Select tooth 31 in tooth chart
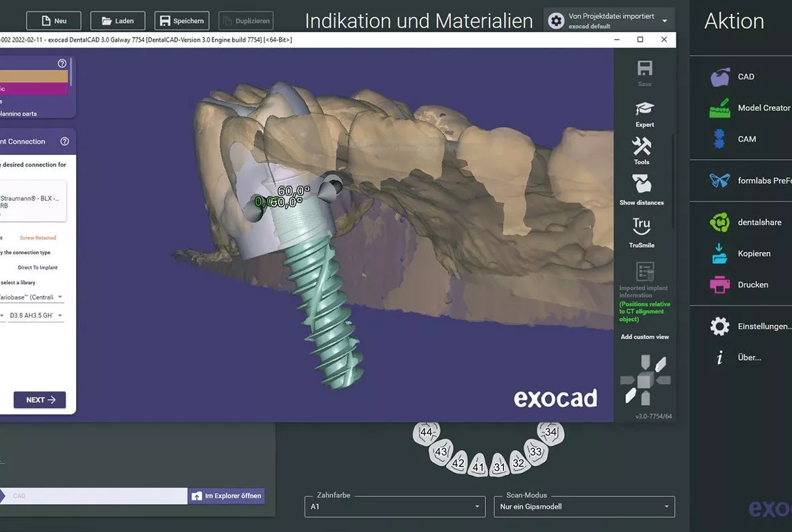This screenshot has width=792, height=532. pos(499,466)
